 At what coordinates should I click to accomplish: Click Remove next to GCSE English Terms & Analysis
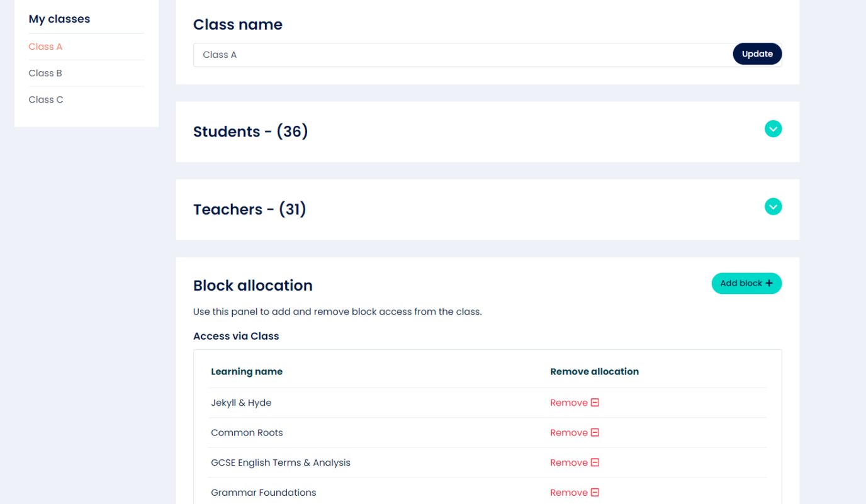coord(568,462)
